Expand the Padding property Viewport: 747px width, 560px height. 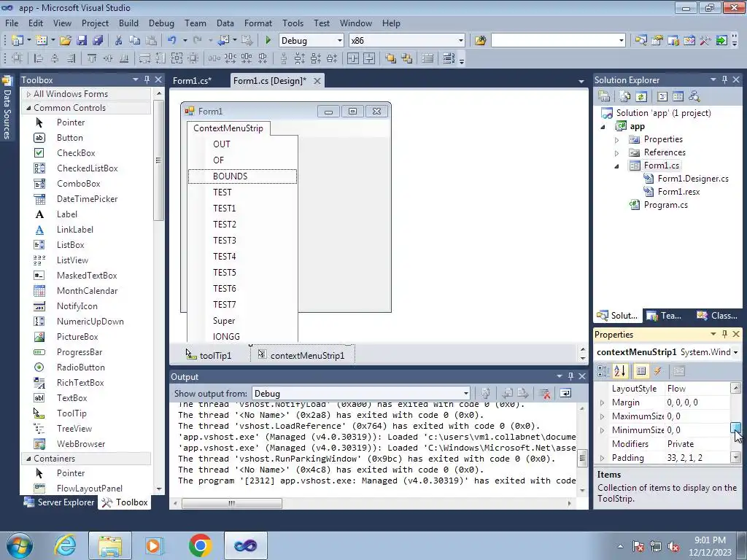click(x=602, y=458)
